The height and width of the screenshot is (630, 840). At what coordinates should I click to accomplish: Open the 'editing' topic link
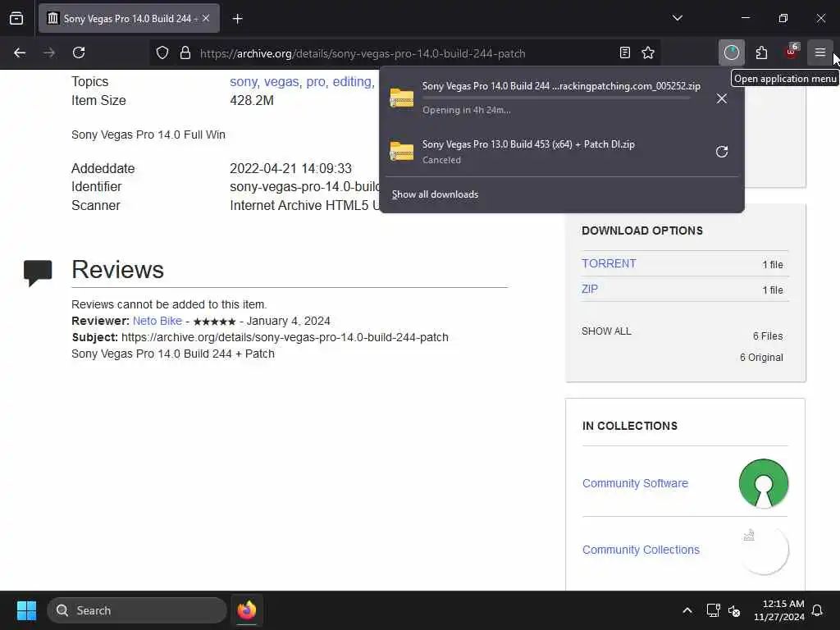coord(352,81)
